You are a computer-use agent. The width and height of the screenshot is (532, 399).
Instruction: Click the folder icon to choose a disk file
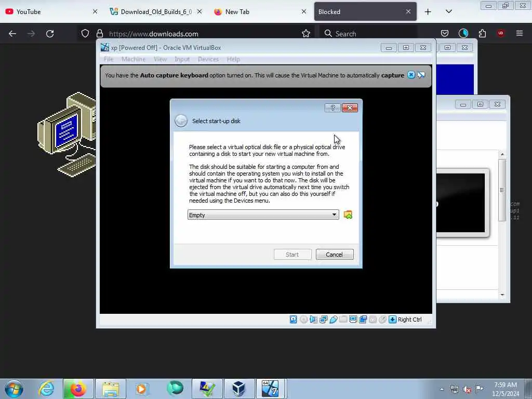point(348,215)
